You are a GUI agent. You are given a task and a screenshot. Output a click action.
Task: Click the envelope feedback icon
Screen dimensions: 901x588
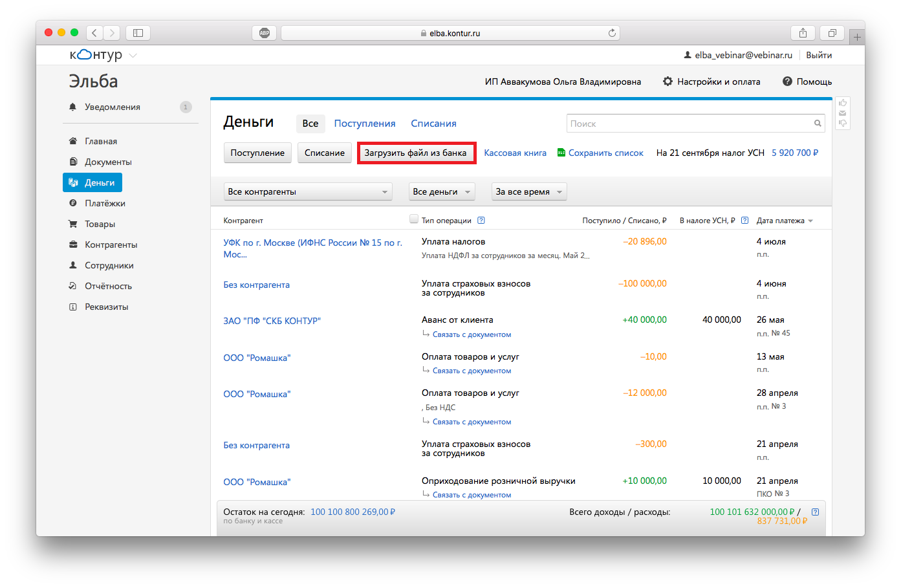click(843, 113)
